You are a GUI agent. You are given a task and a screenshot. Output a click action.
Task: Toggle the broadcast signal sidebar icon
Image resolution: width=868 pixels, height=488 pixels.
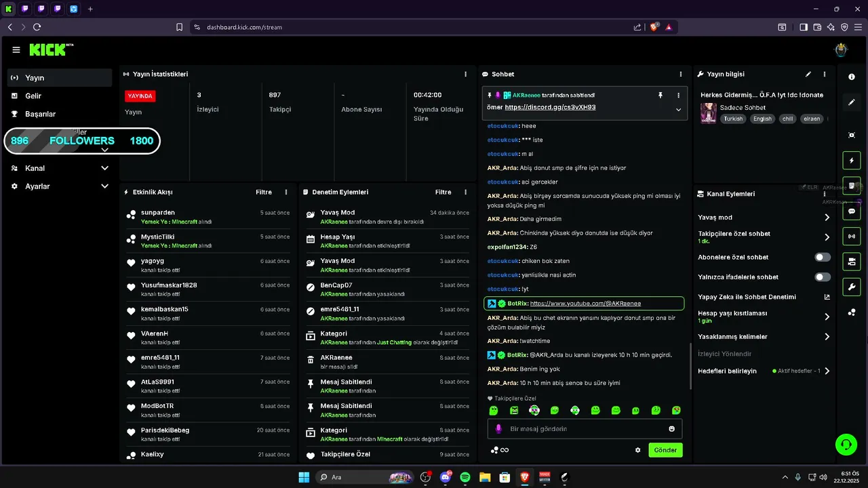click(x=852, y=236)
